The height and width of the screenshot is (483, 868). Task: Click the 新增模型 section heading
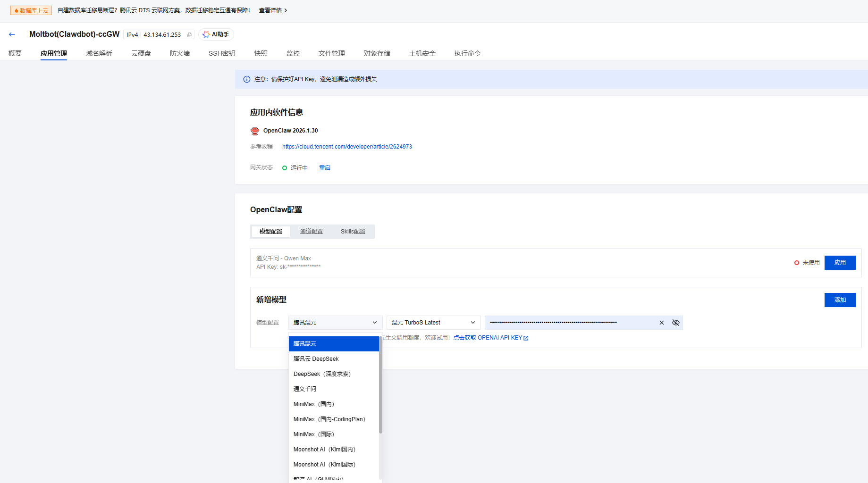coord(271,300)
